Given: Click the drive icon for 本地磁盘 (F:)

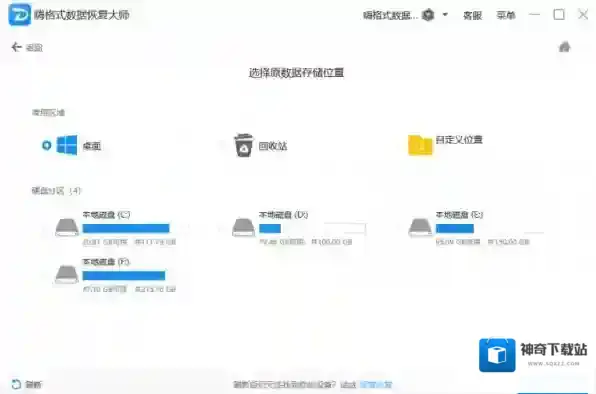Looking at the screenshot, I should click(67, 274).
